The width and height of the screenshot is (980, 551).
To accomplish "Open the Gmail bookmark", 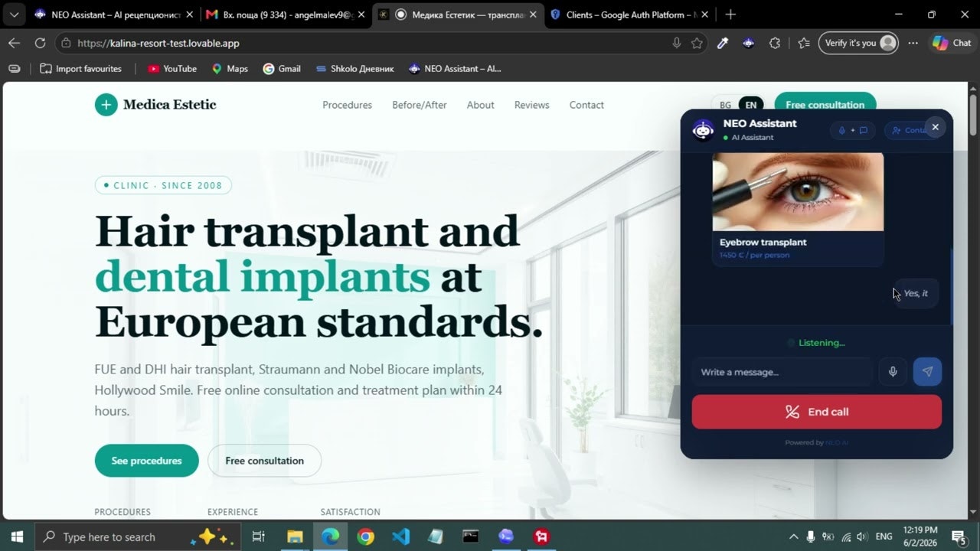I will click(282, 69).
